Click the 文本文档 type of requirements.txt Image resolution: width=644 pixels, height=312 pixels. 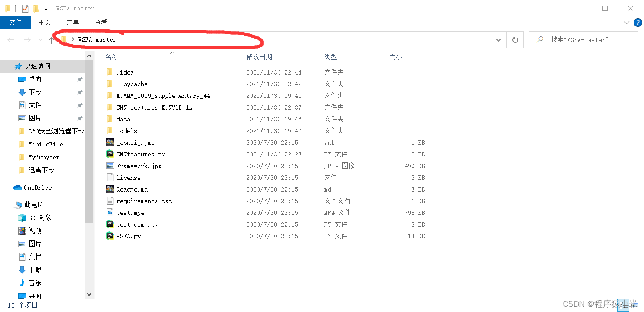[x=337, y=201]
